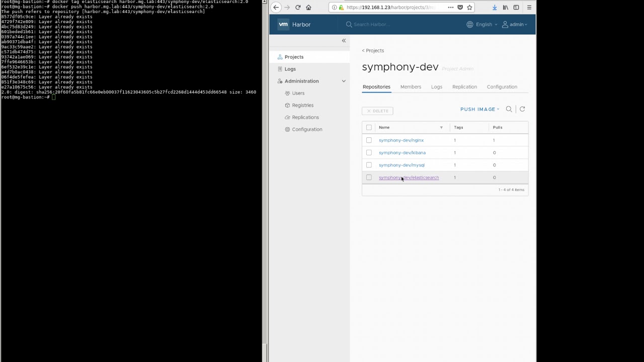Screen dimensions: 644x362
Task: Search repositories with the magnifier icon
Action: click(x=509, y=109)
